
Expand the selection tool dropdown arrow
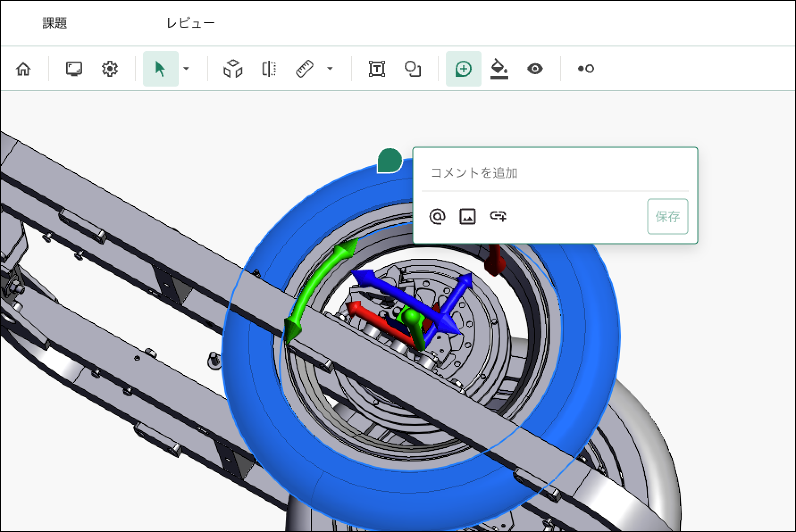[x=186, y=69]
